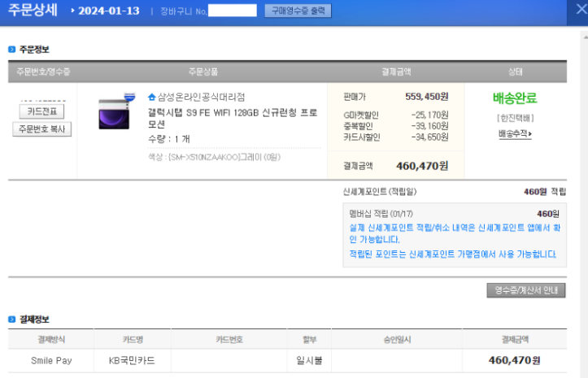Image resolution: width=588 pixels, height=378 pixels.
Task: Click the order date 2024-01-13
Action: (108, 11)
